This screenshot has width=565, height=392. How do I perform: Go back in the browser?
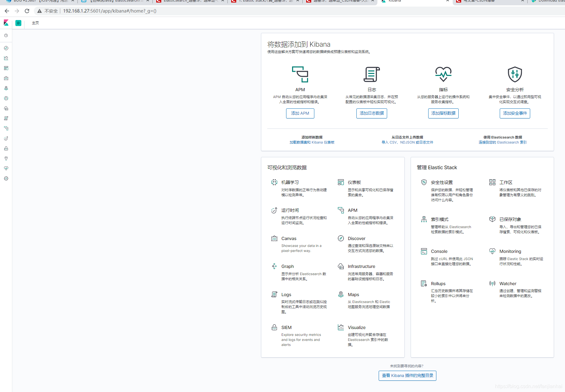[7, 11]
